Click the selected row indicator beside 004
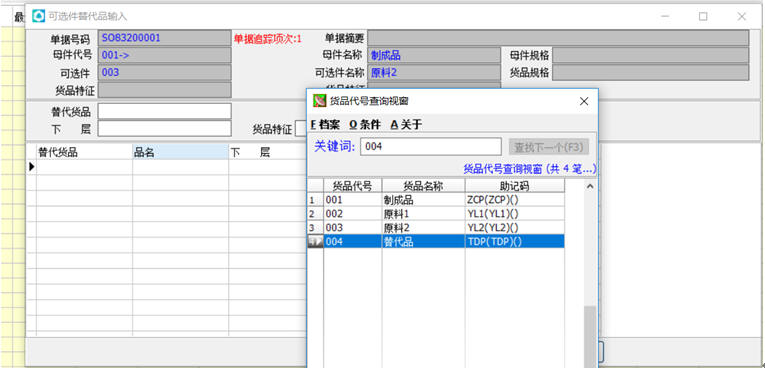Screen dimensions: 765x370 [315, 241]
